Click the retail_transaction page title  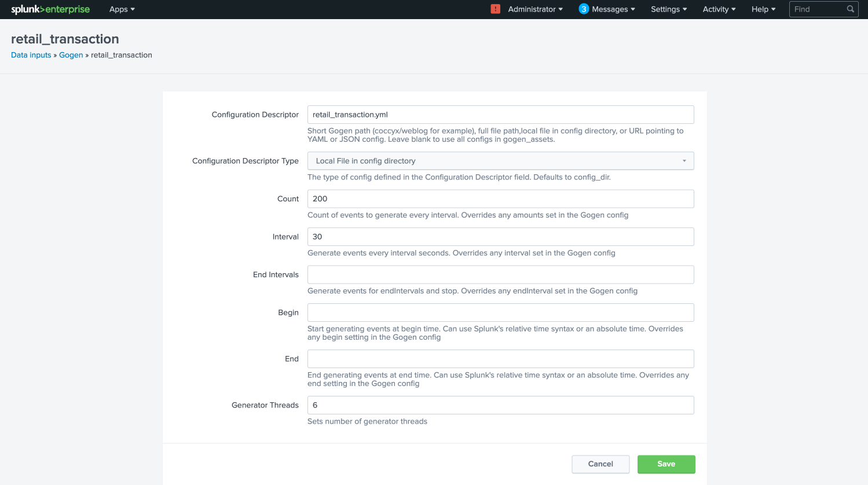pos(65,39)
